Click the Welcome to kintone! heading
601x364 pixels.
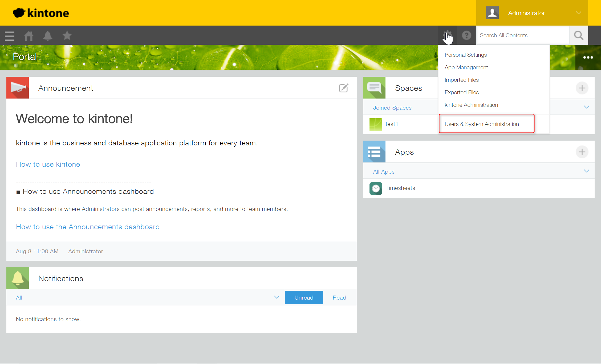(x=74, y=119)
